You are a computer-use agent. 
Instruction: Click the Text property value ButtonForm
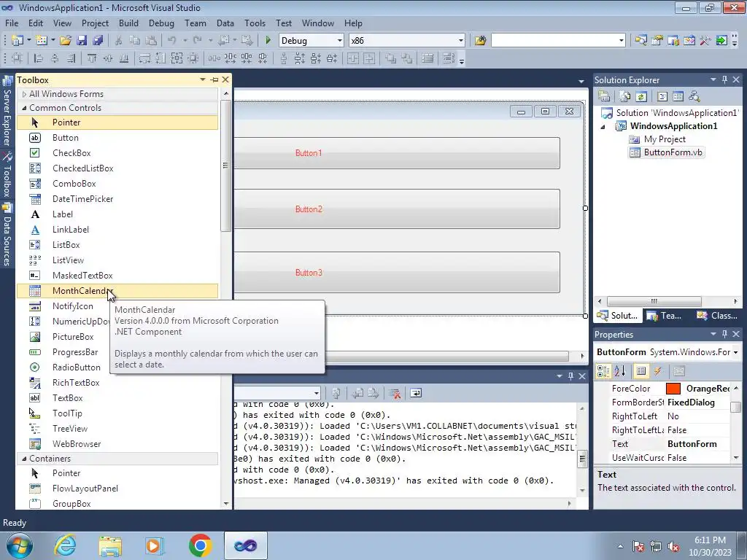click(x=692, y=444)
